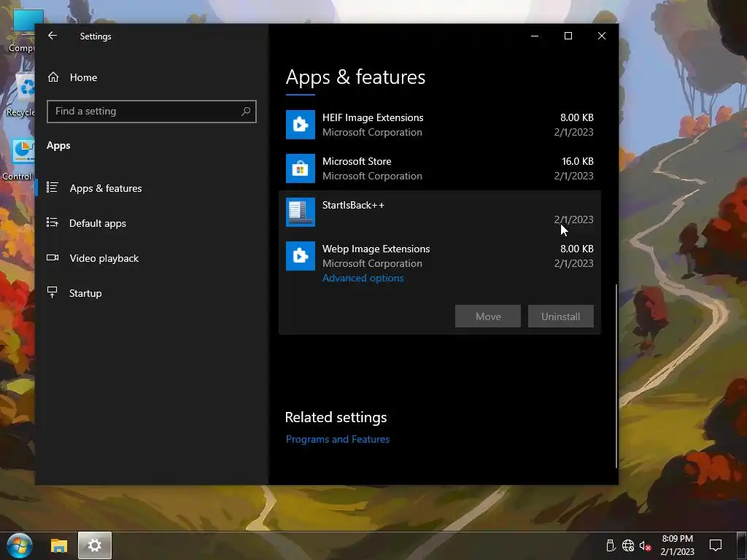
Task: Click the Settings gear taskbar button
Action: (x=95, y=545)
